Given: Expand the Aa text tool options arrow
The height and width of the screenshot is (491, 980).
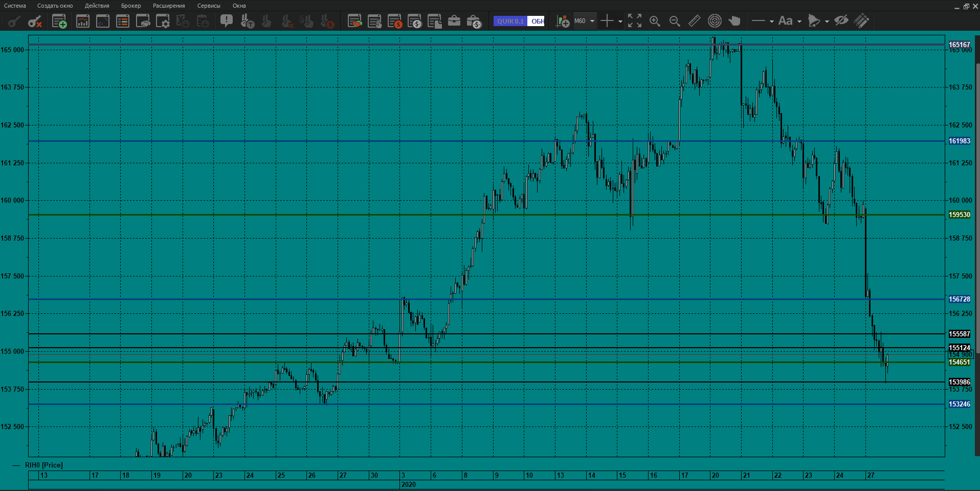Looking at the screenshot, I should [799, 22].
